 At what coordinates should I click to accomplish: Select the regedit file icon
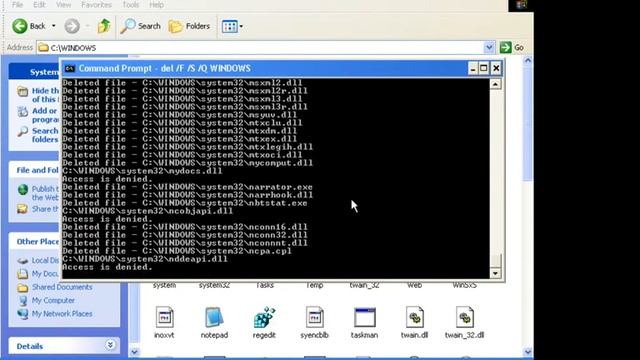(x=264, y=318)
